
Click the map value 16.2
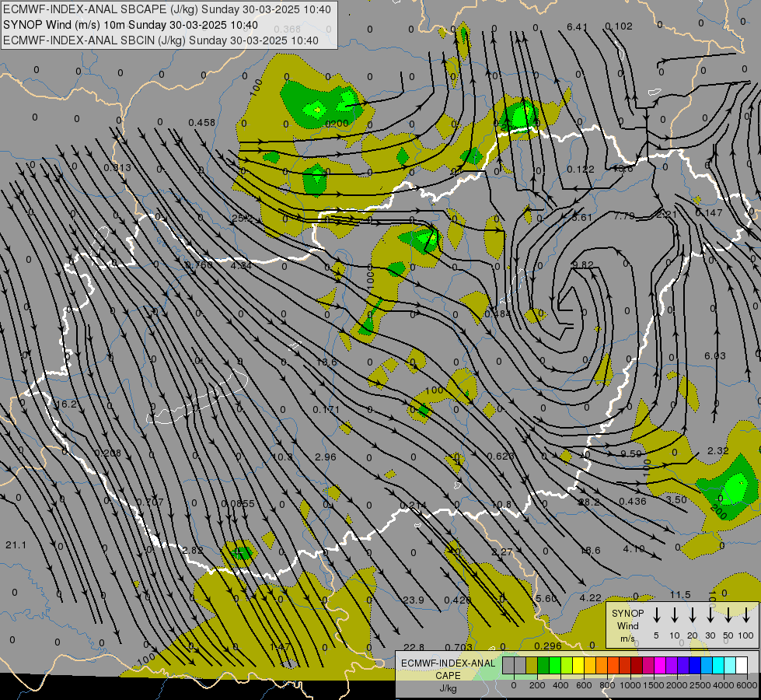click(66, 404)
